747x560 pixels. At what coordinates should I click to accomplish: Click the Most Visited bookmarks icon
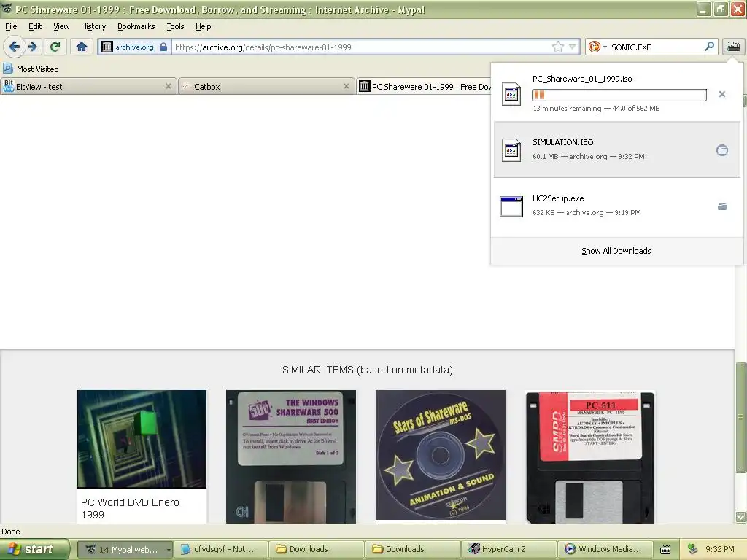8,69
